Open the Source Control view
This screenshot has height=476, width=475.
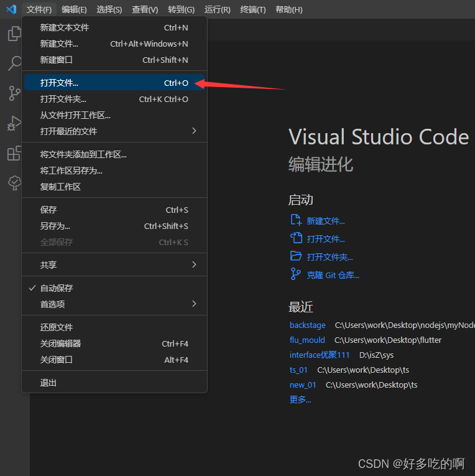(x=14, y=93)
